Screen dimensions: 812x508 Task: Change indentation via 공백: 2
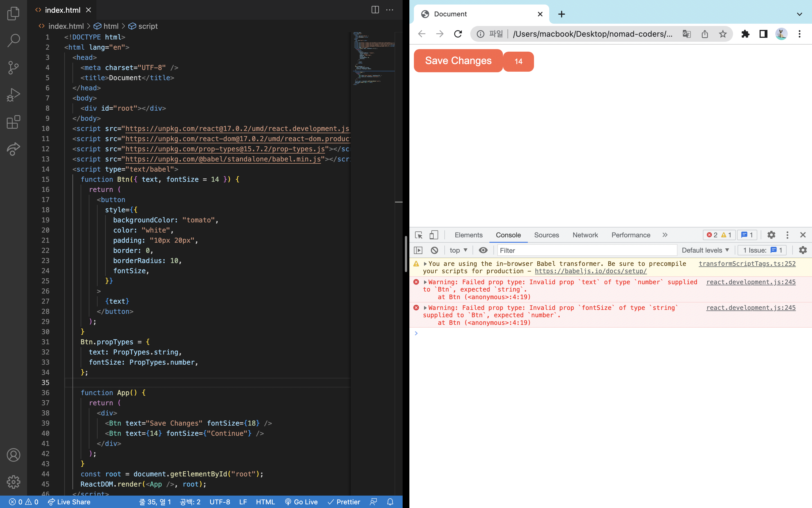click(x=190, y=502)
